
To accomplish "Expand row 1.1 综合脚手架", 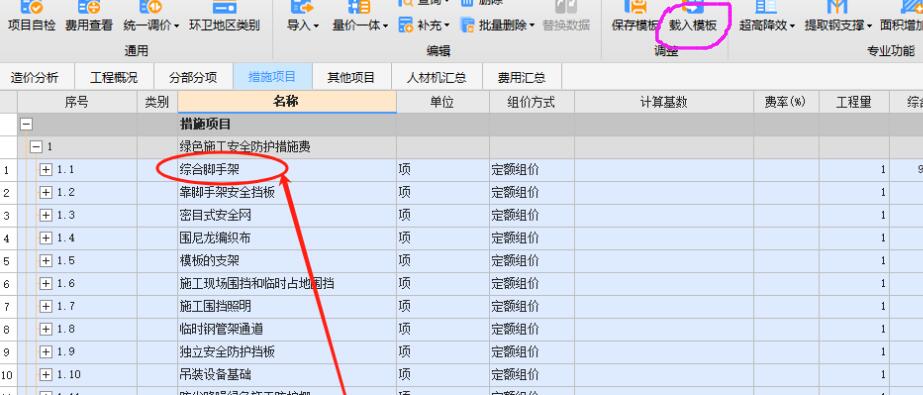I will (x=46, y=170).
